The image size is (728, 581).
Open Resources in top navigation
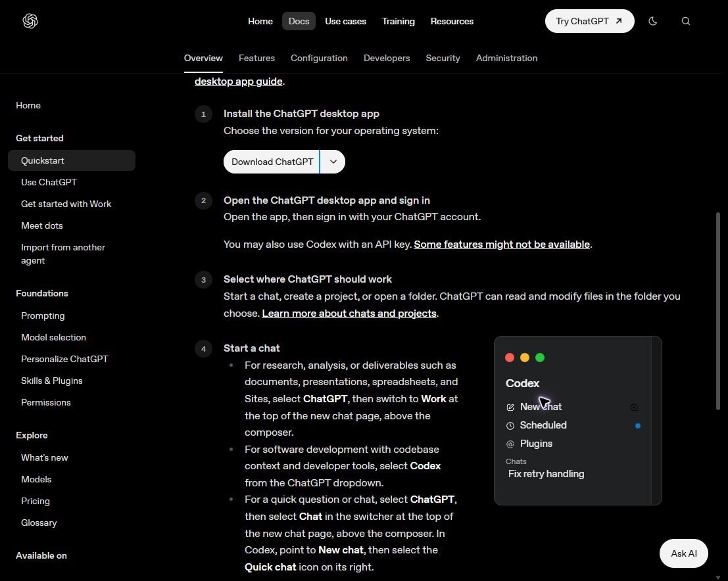pyautogui.click(x=452, y=21)
